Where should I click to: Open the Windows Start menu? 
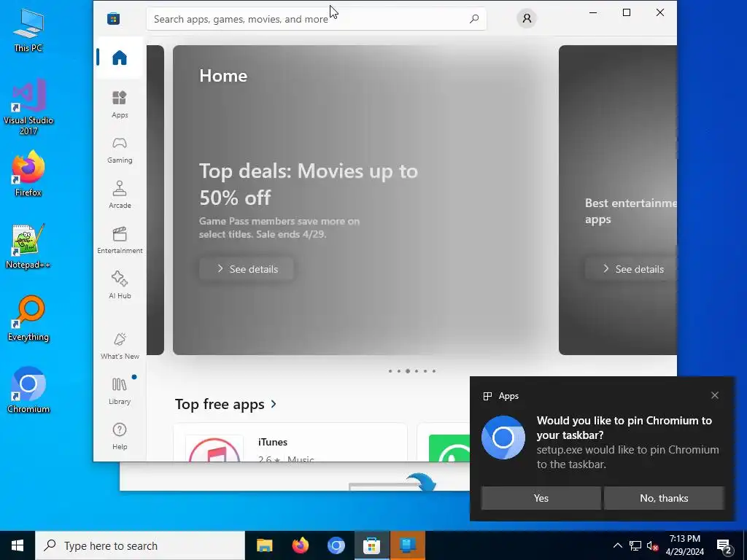click(18, 545)
